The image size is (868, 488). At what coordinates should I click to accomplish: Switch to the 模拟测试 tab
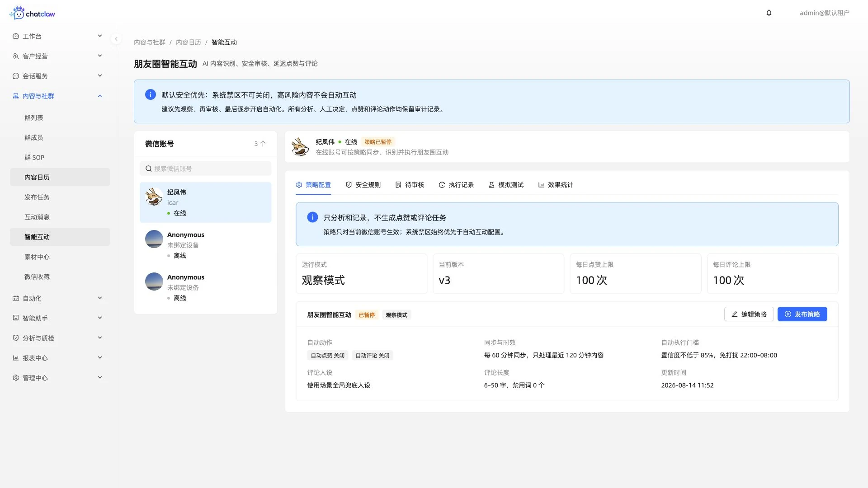tap(506, 185)
